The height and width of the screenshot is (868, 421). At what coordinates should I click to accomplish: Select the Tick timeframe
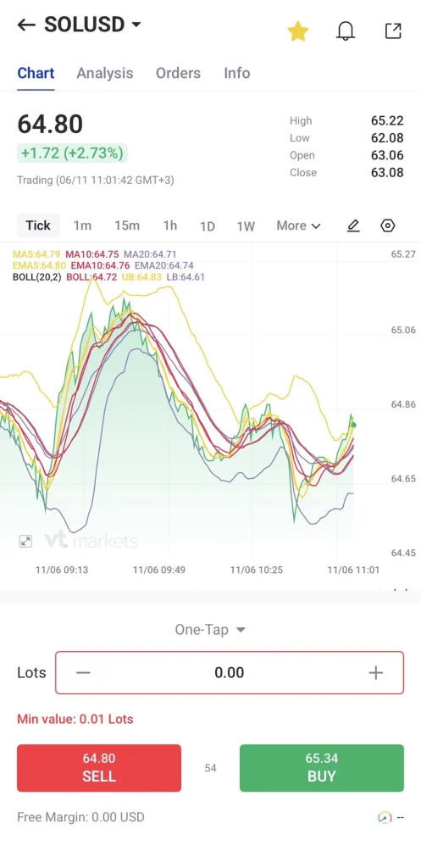tap(38, 225)
